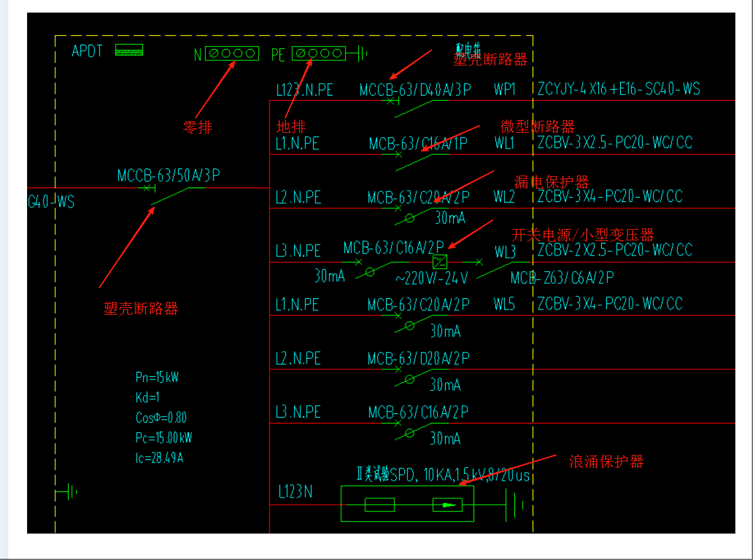753x560 pixels.
Task: Select ZCBV-3X4-PC20-WC/CC on the WL5 row
Action: (x=610, y=303)
